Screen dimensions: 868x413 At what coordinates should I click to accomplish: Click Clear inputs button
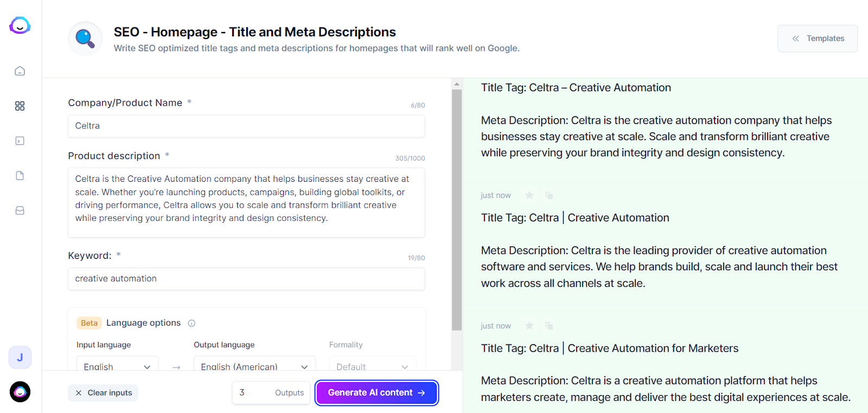(x=103, y=393)
